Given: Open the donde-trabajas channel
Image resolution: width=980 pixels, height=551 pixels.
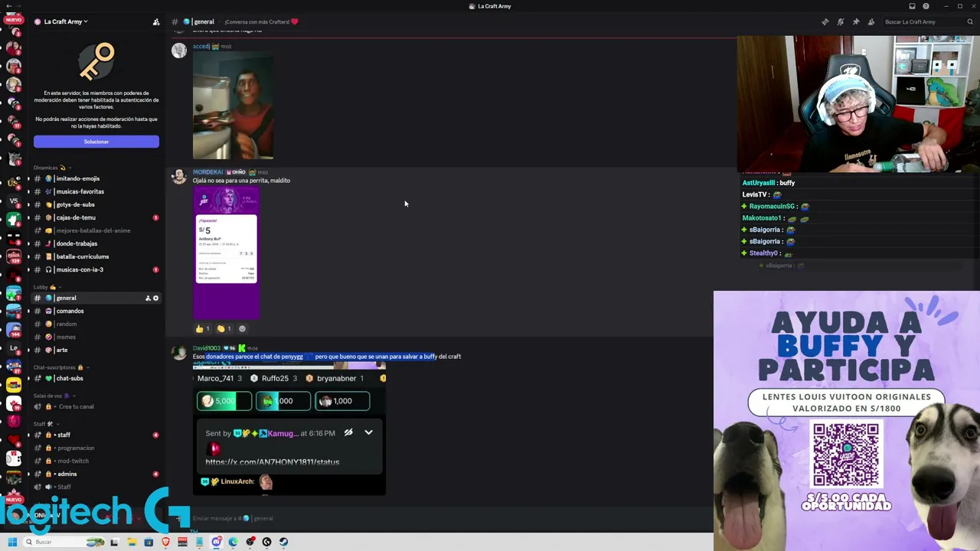Looking at the screenshot, I should 96,243.
